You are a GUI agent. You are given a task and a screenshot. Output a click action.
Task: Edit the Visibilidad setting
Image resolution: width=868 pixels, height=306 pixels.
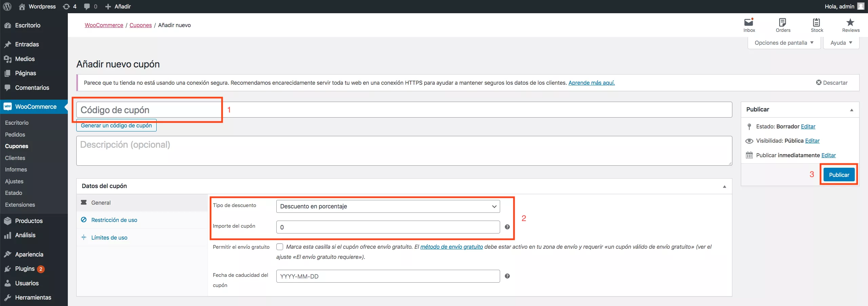click(812, 141)
